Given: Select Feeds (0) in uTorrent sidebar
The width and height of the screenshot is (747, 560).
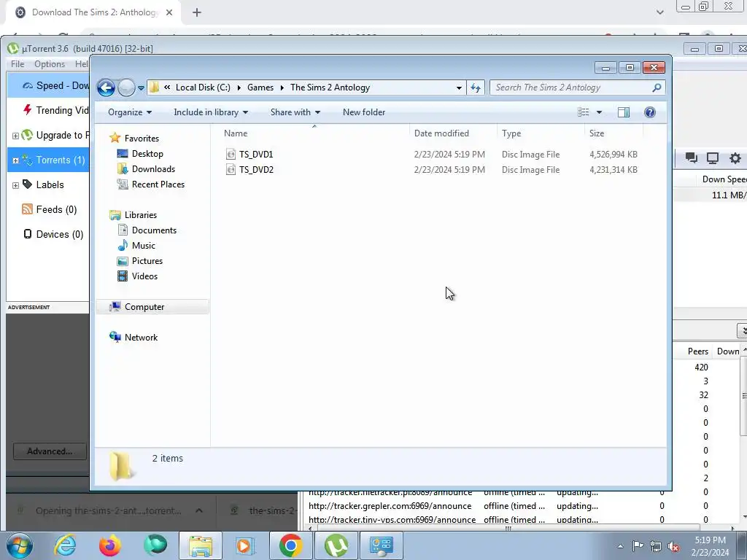Looking at the screenshot, I should pos(50,209).
